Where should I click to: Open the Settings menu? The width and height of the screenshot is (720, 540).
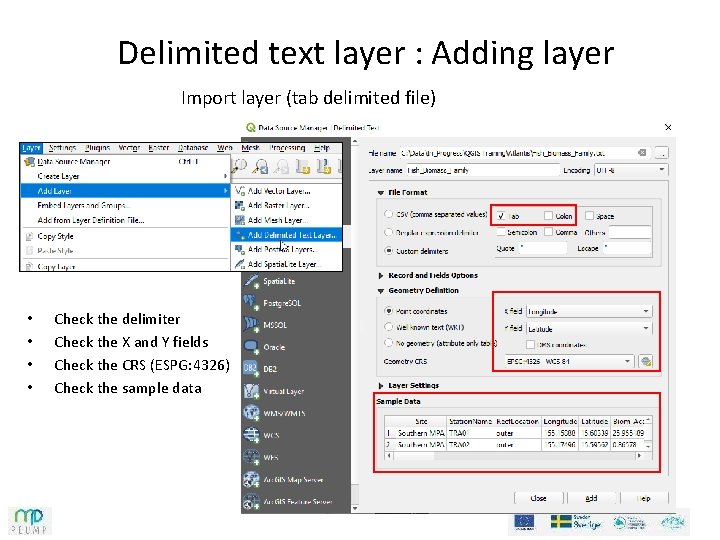pyautogui.click(x=62, y=148)
